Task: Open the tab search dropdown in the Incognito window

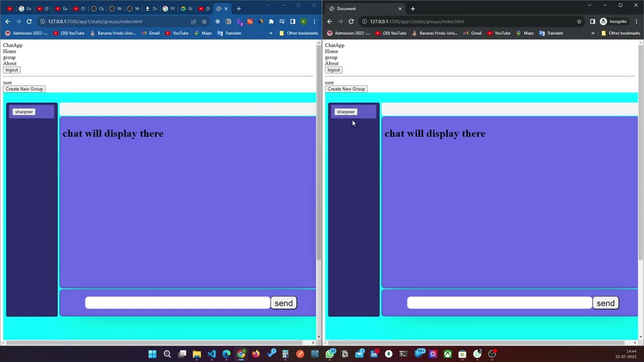Action: coord(590,5)
